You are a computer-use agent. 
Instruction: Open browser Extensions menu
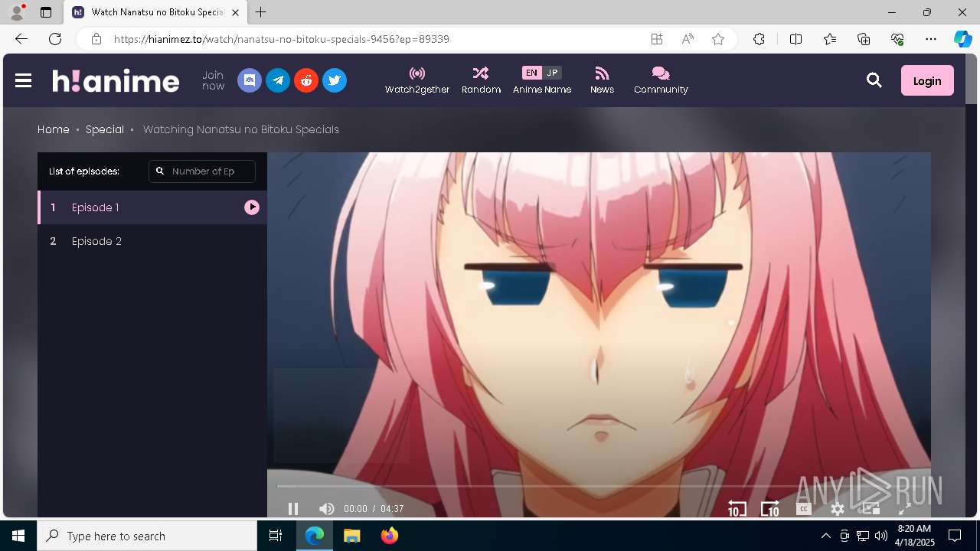[759, 39]
